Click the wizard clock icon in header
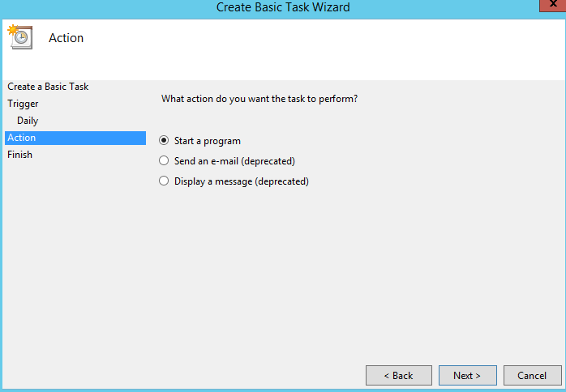The width and height of the screenshot is (566, 392). tap(19, 37)
